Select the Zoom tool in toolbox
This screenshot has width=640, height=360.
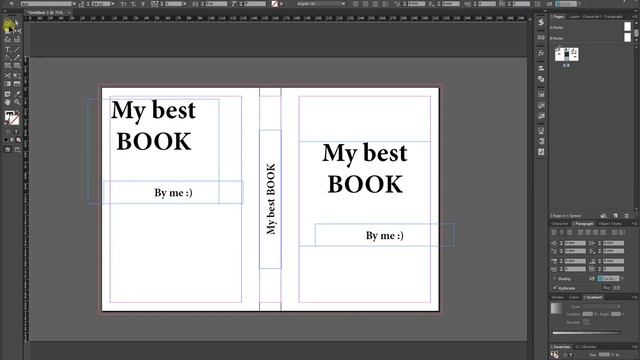pyautogui.click(x=17, y=102)
